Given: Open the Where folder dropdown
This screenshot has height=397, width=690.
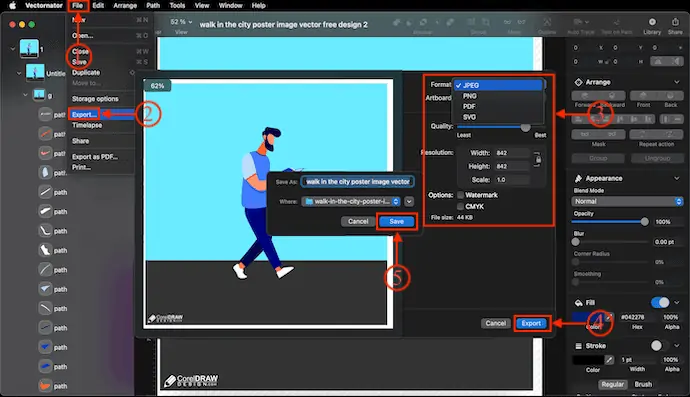Looking at the screenshot, I should (x=351, y=202).
